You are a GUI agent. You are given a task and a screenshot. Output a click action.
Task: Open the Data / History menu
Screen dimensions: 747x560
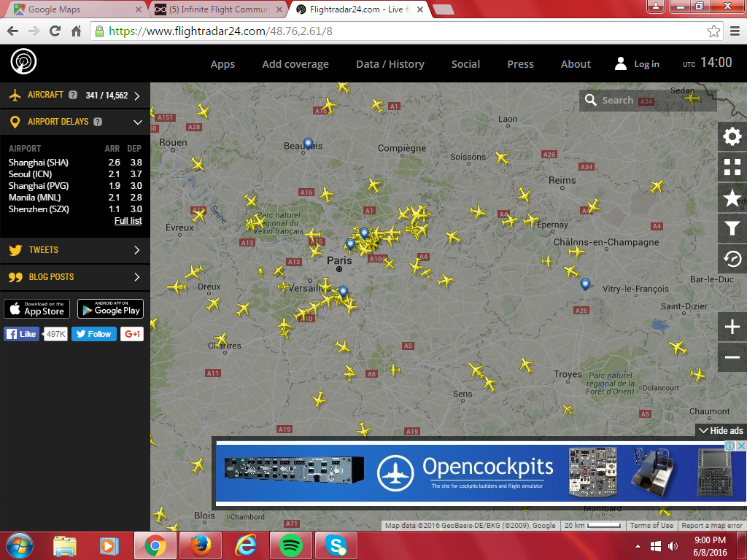pos(390,64)
